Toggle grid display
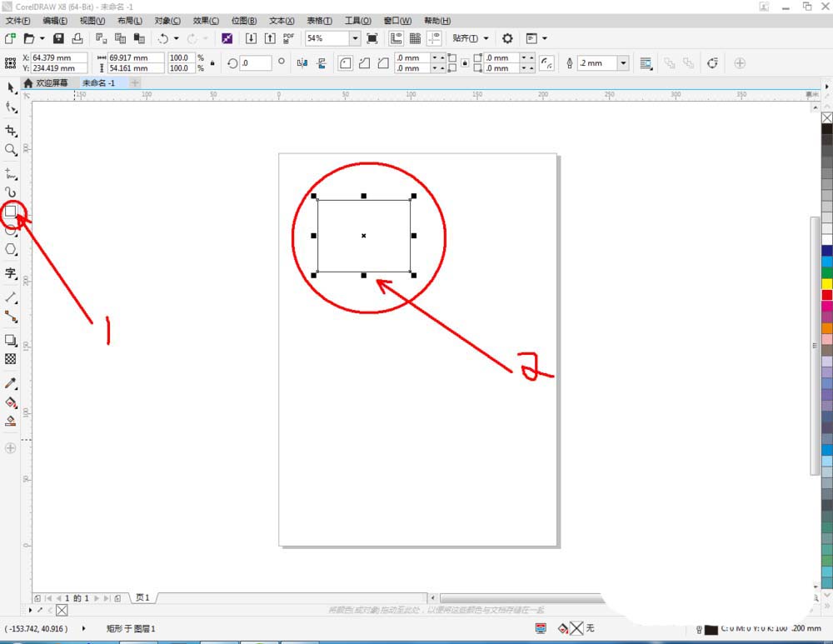The width and height of the screenshot is (833, 644). click(x=415, y=38)
